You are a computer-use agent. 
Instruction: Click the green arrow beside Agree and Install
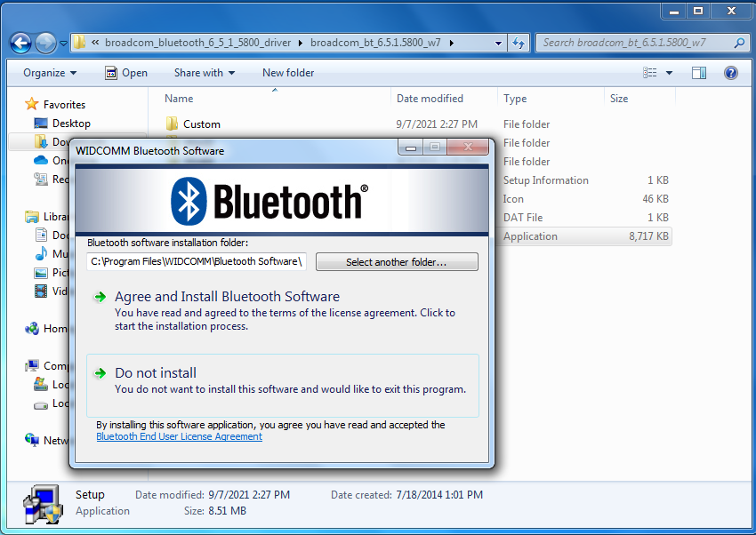tap(100, 297)
